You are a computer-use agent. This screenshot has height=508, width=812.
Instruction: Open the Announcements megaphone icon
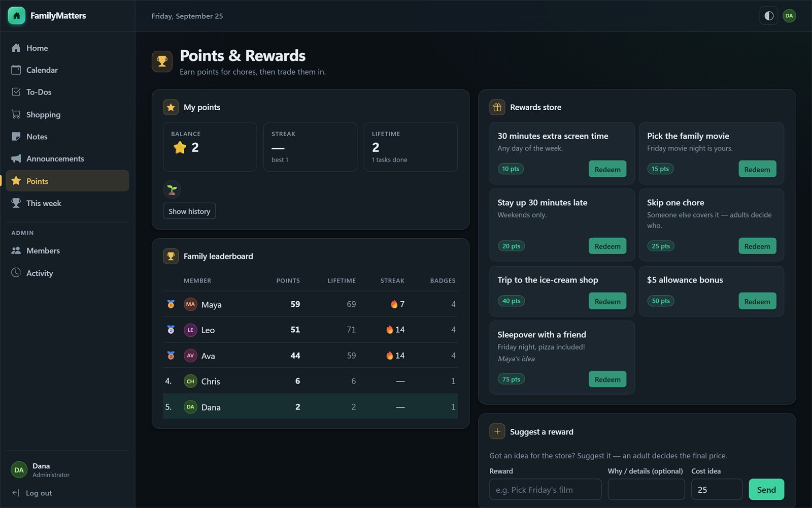coord(16,158)
